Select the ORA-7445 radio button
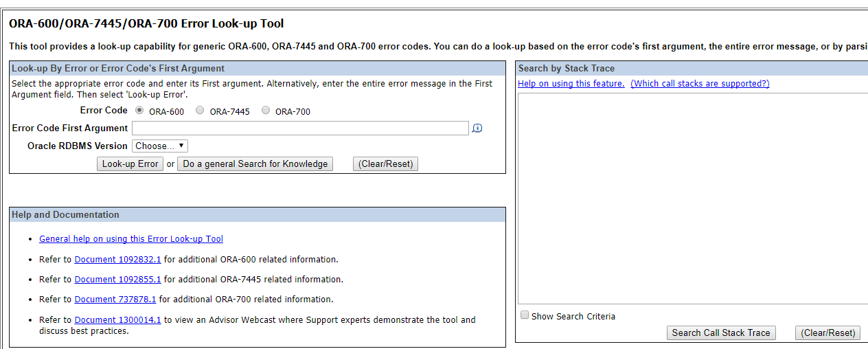868x349 pixels. click(200, 110)
